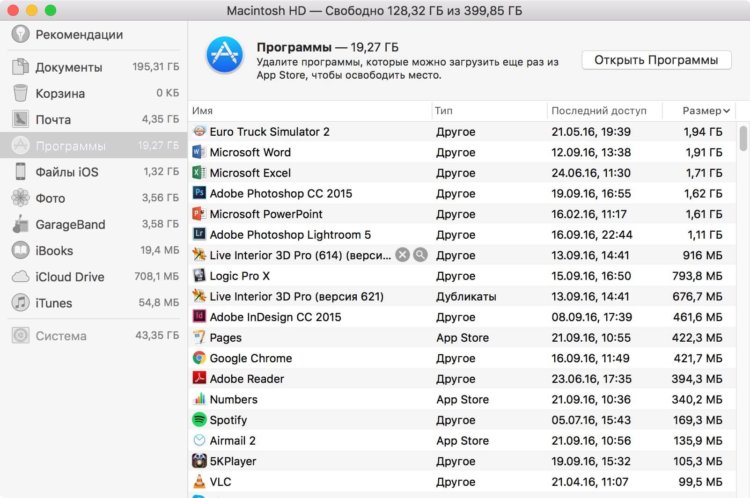Delete Live Interior 3D Pro (614) with X icon
Image resolution: width=750 pixels, height=498 pixels.
click(403, 255)
